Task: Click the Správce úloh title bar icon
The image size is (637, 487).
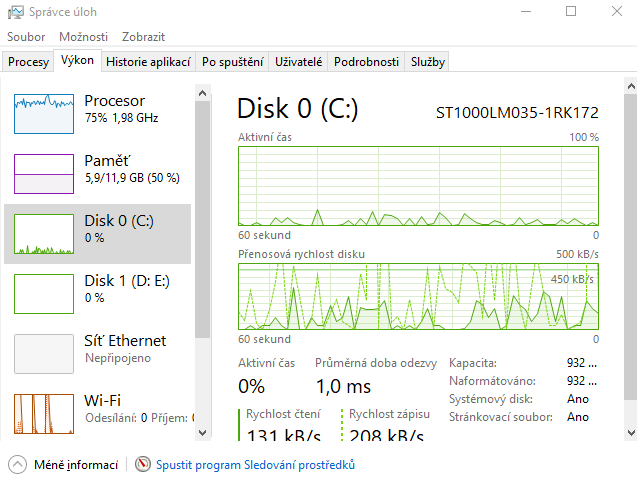Action: [14, 12]
